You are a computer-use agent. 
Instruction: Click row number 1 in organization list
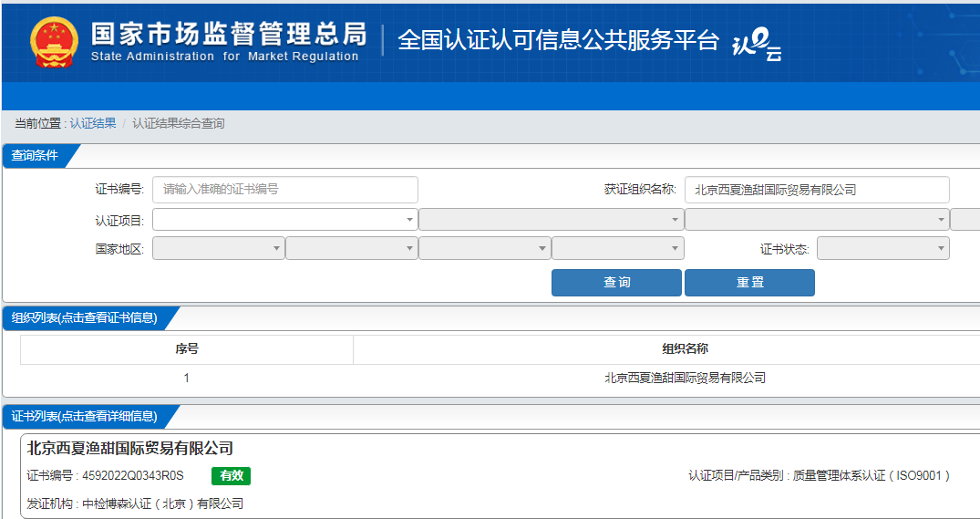[x=187, y=378]
